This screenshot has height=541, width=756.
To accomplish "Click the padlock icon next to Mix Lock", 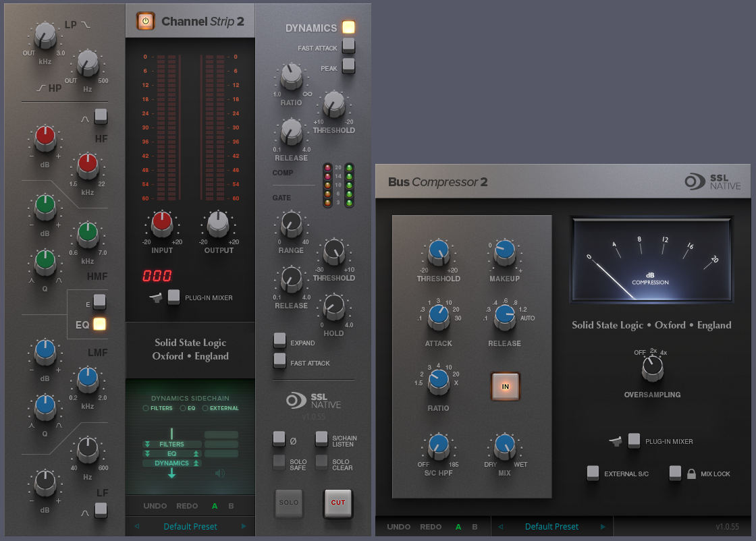I will [x=691, y=474].
